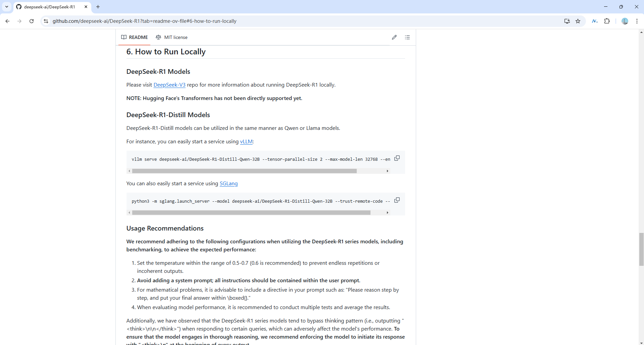Reload the GitHub page
Screen dimensions: 644x345
[32, 21]
